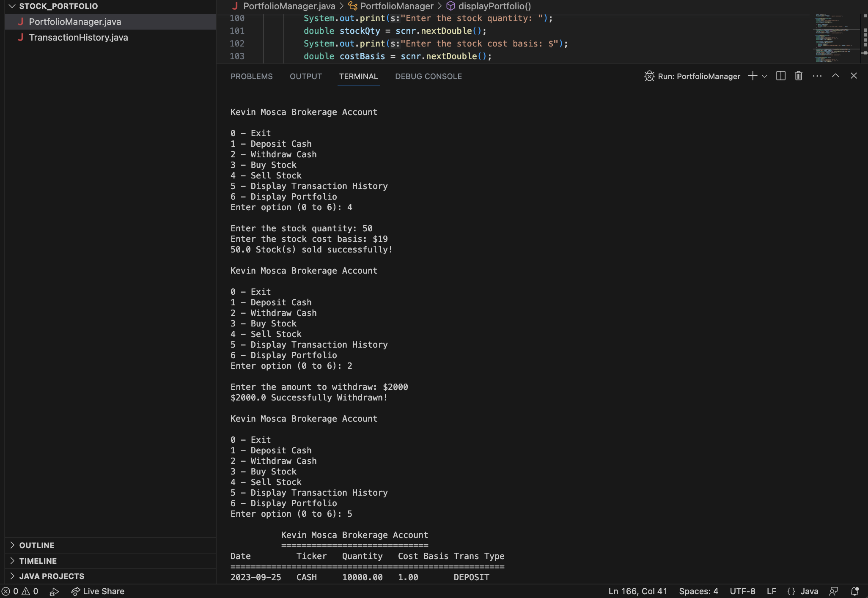This screenshot has height=598, width=868.
Task: Kill the terminal using the trash icon
Action: pos(799,76)
